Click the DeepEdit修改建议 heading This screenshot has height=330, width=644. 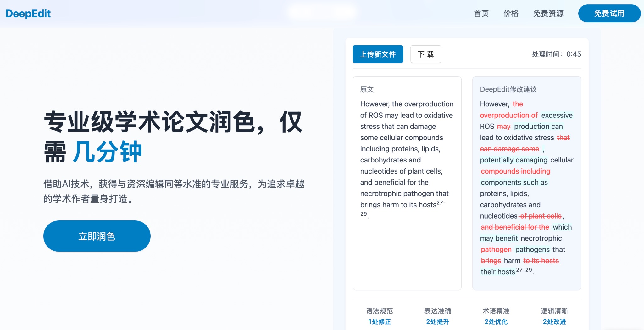pos(508,89)
